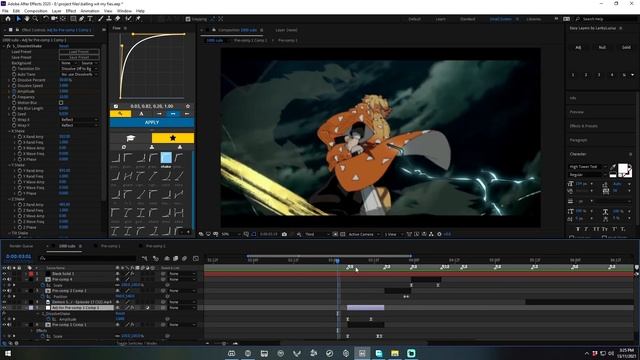Open the After Effects taskbar icon
Screen dimensions: 640x360
click(x=362, y=353)
